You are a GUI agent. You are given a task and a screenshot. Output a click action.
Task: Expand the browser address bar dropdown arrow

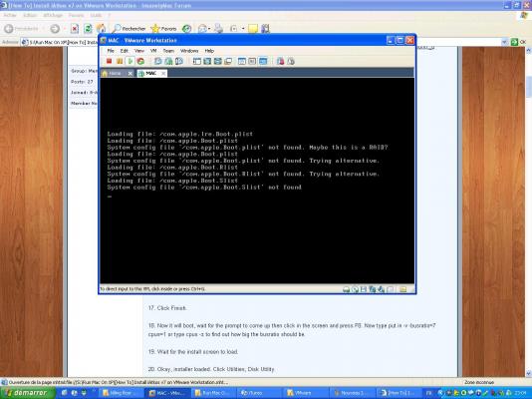point(504,42)
